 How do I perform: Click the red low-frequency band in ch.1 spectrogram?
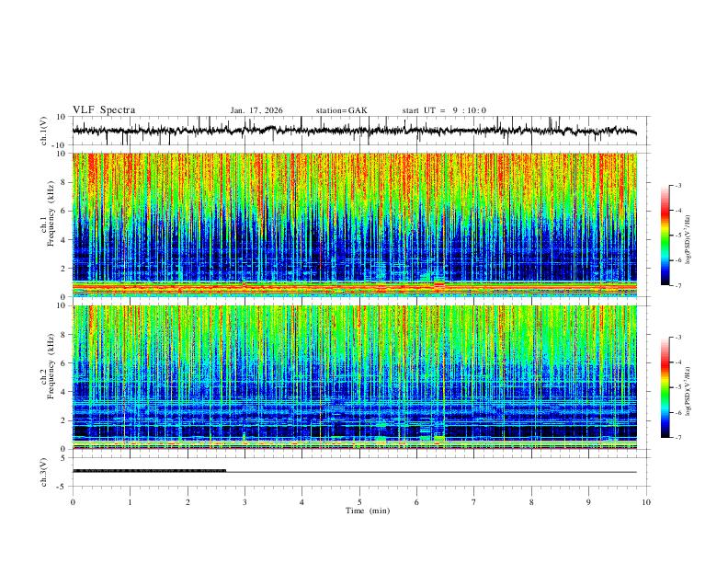tap(355, 289)
